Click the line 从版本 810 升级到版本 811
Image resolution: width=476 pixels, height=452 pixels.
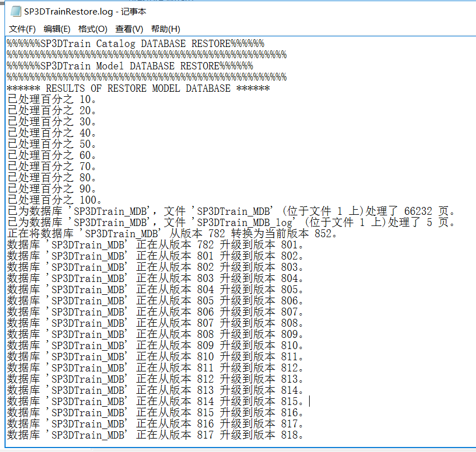coord(155,357)
